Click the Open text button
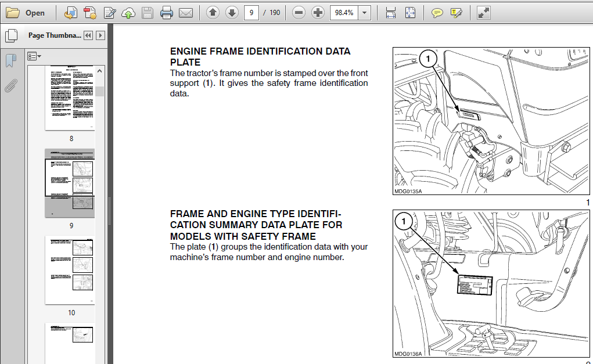 pyautogui.click(x=35, y=13)
